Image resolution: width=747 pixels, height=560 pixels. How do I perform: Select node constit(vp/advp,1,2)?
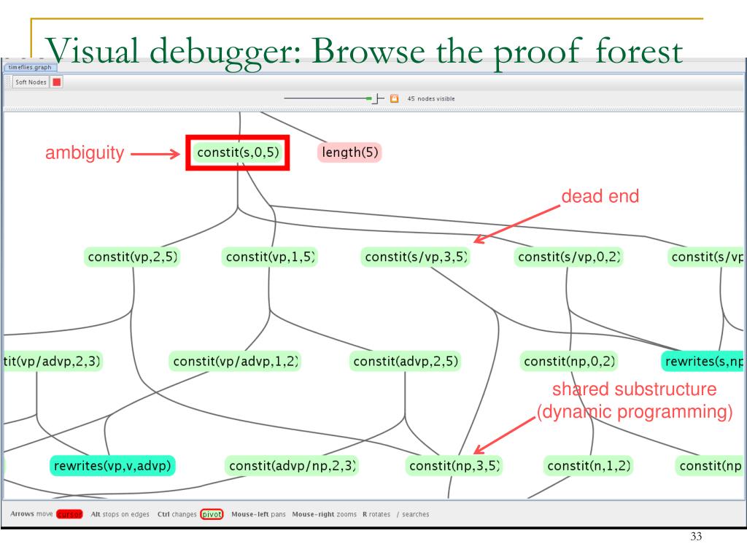click(x=235, y=362)
